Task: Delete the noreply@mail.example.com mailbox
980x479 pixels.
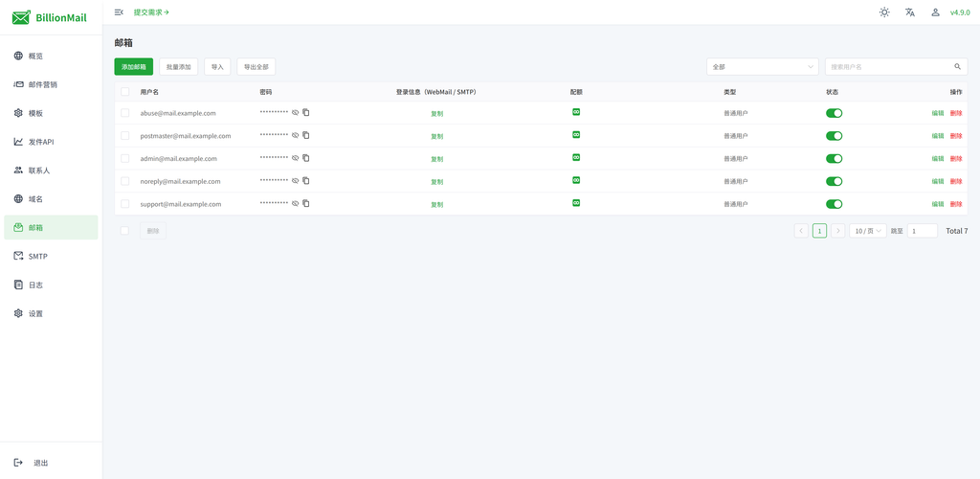Action: pyautogui.click(x=956, y=181)
